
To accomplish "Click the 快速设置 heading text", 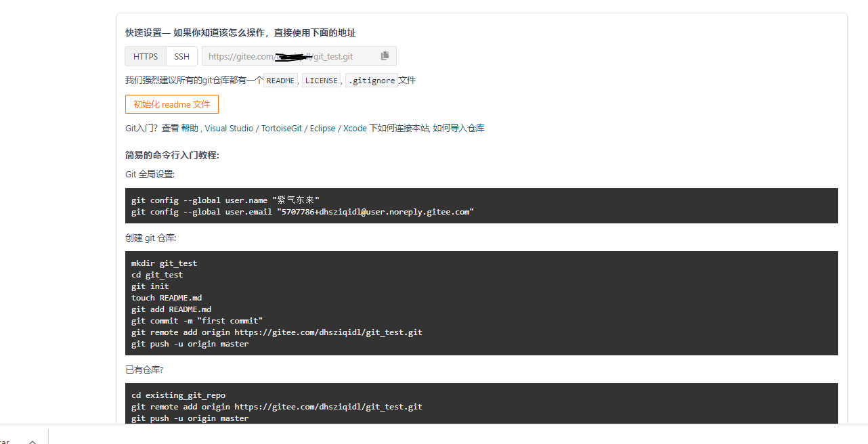I will coord(144,32).
